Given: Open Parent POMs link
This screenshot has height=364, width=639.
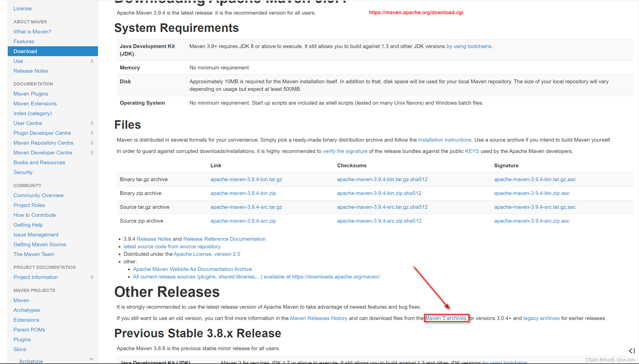Looking at the screenshot, I should coord(29,330).
